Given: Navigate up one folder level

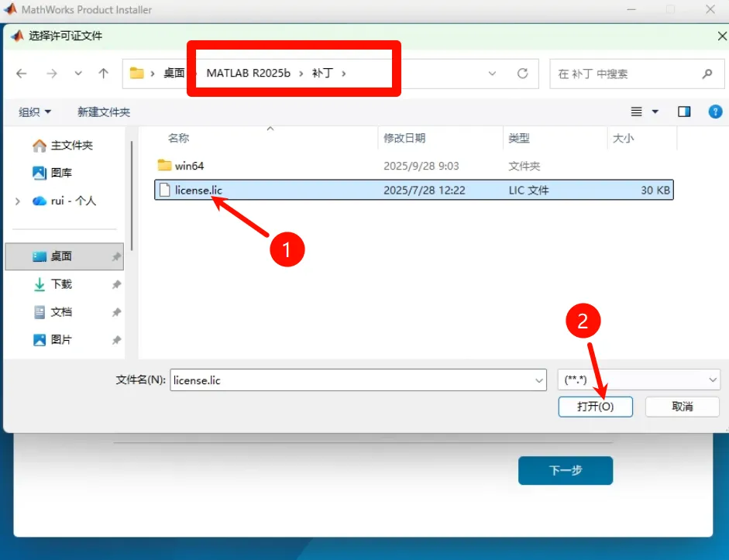Looking at the screenshot, I should pos(103,74).
